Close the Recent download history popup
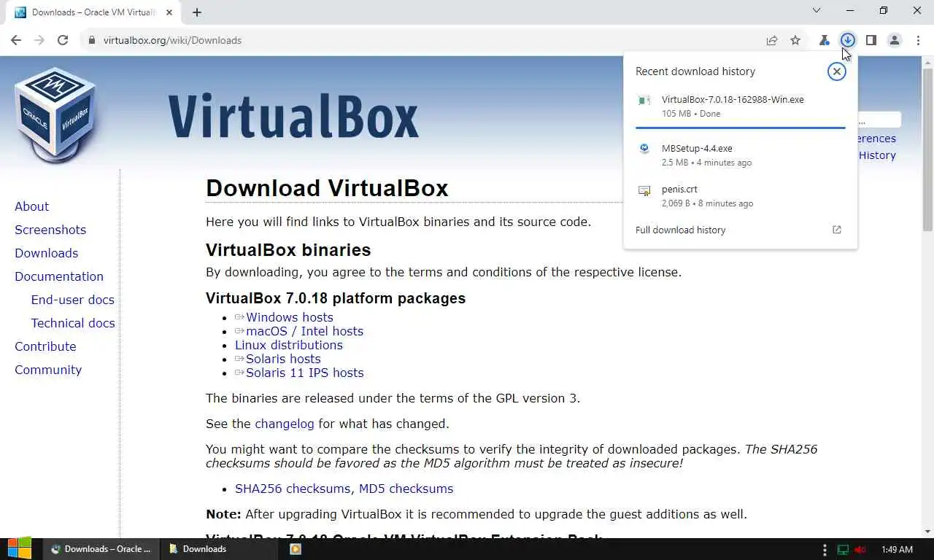The width and height of the screenshot is (934, 560). pyautogui.click(x=837, y=71)
